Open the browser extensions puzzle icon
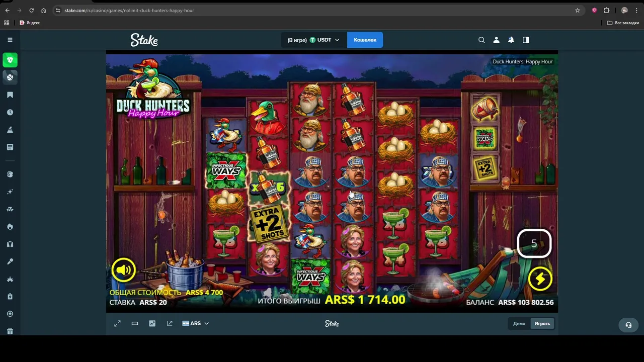 click(606, 10)
